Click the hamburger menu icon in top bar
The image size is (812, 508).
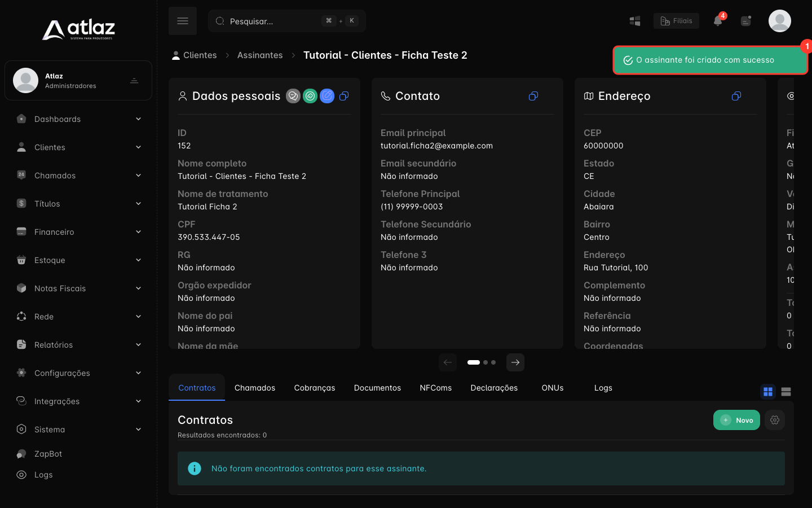click(x=183, y=21)
